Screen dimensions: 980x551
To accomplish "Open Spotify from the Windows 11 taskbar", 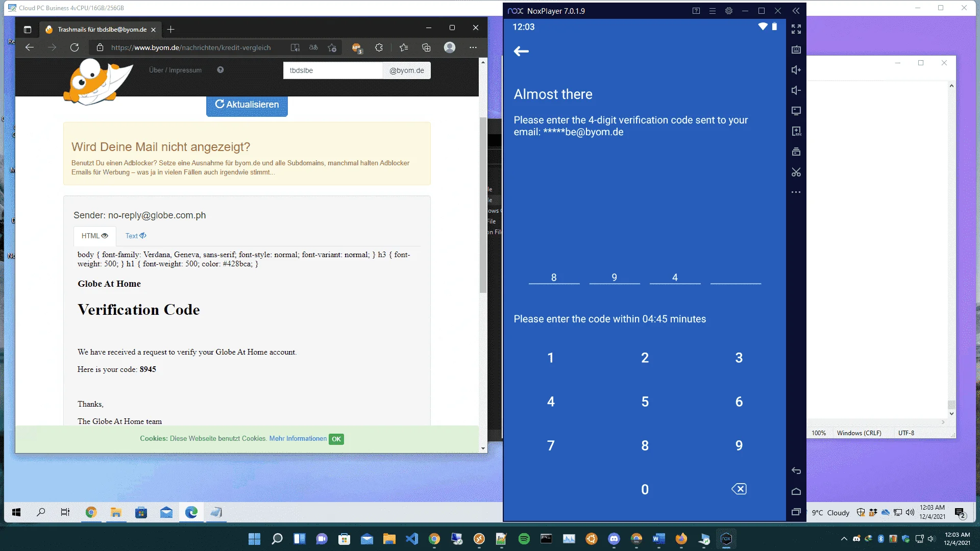I will [524, 539].
